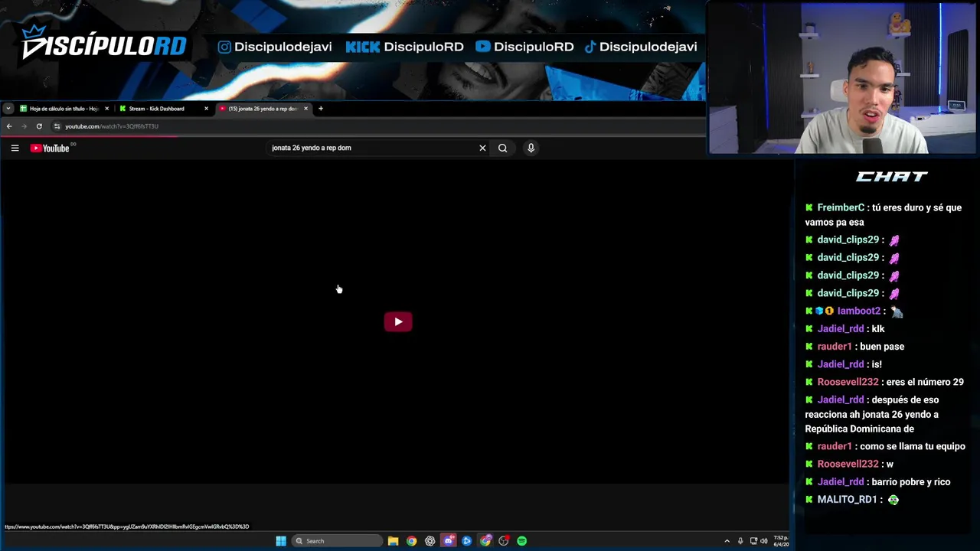Open second Chrome profile taskbar icon
Image resolution: width=980 pixels, height=551 pixels.
tap(485, 541)
